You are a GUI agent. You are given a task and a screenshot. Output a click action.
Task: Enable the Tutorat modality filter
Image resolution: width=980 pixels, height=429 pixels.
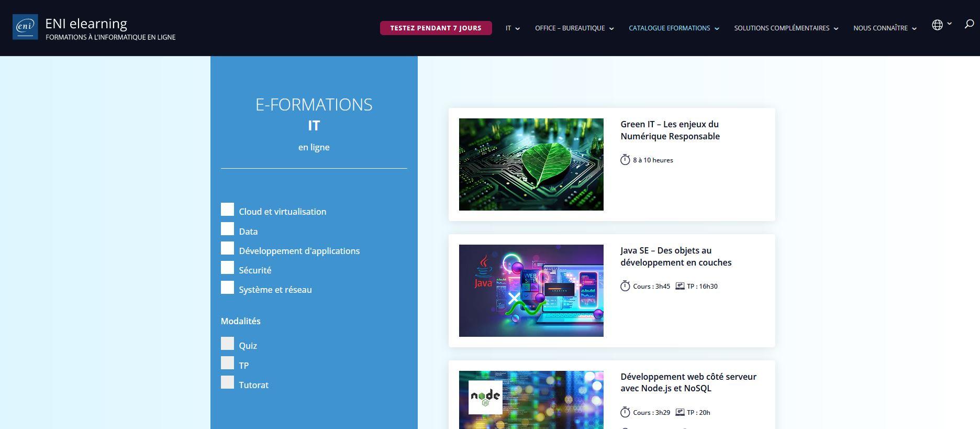click(x=227, y=382)
